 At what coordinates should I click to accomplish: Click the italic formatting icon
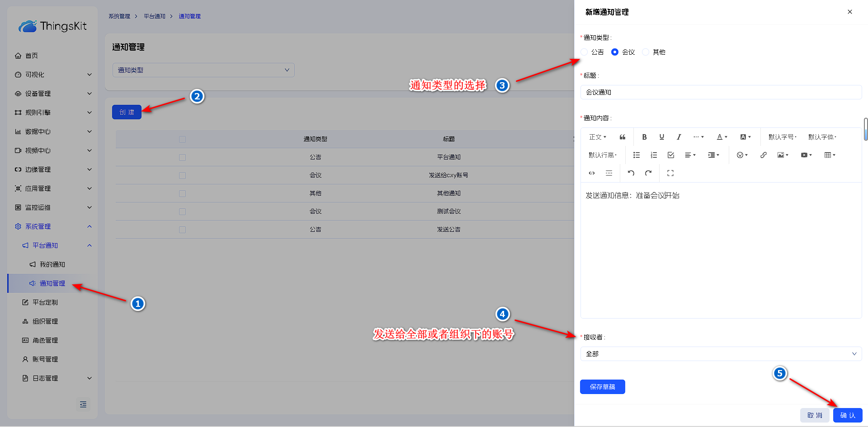[x=679, y=137]
